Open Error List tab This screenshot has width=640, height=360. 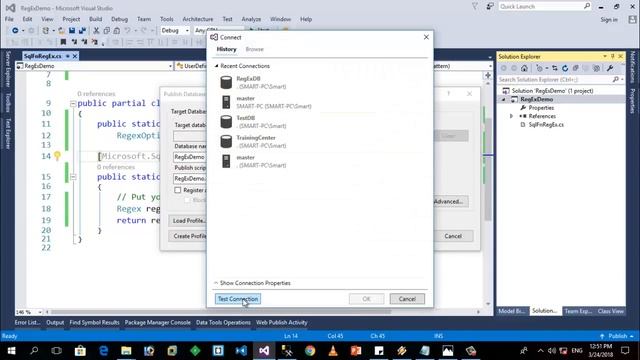click(x=27, y=322)
